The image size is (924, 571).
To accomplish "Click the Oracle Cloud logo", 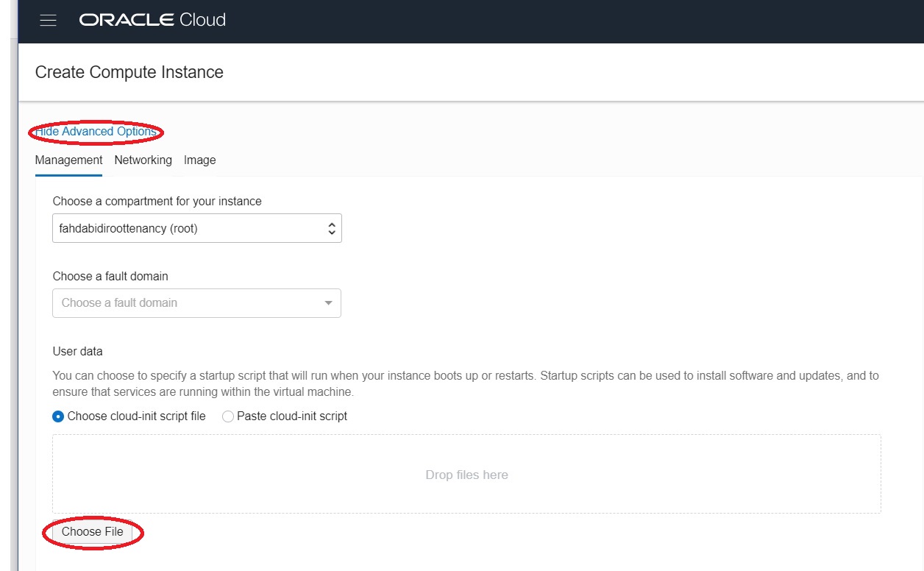I will click(152, 21).
